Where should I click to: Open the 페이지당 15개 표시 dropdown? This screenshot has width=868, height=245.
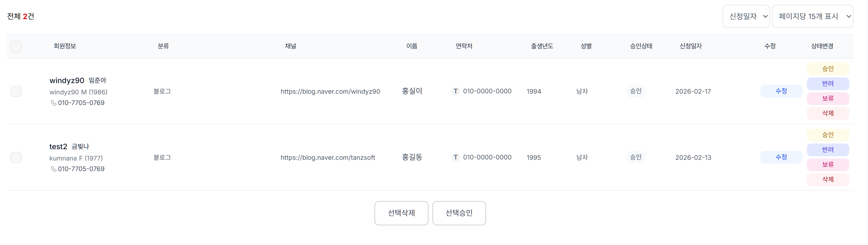(813, 16)
